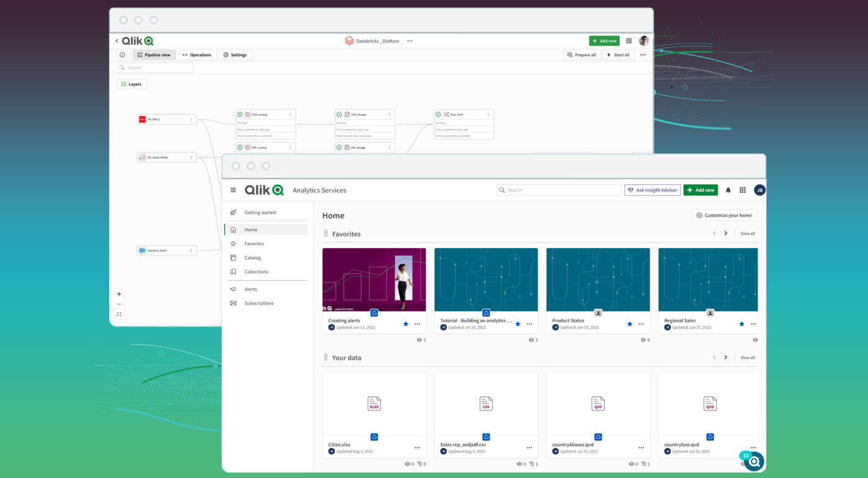Viewport: 868px width, 478px height.
Task: Open the notifications bell icon
Action: pos(728,190)
